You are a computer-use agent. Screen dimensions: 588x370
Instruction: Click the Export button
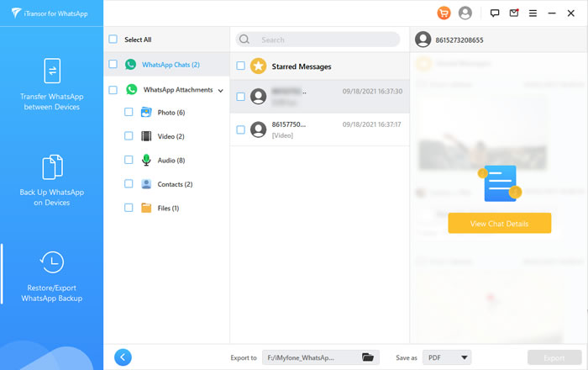(554, 357)
